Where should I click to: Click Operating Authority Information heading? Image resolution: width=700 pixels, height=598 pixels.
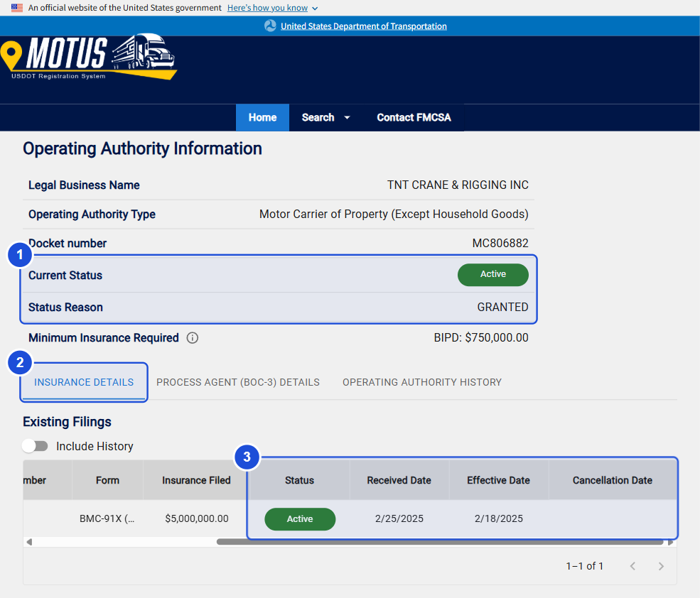point(142,148)
